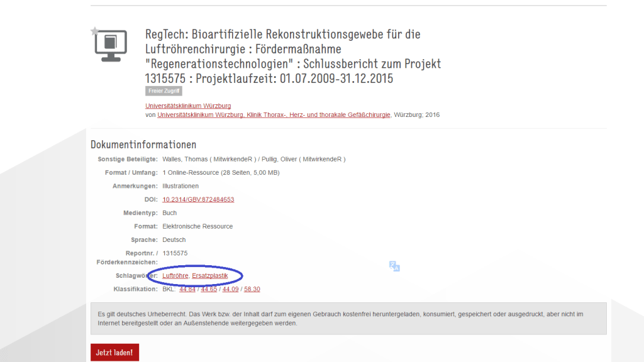Open the 'Klinik Thorax-, Herz-' author link
The width and height of the screenshot is (644, 362).
point(274,115)
